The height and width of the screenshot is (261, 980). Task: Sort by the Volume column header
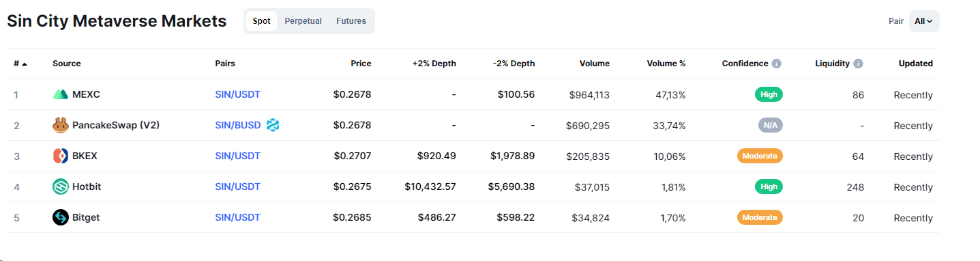(595, 64)
